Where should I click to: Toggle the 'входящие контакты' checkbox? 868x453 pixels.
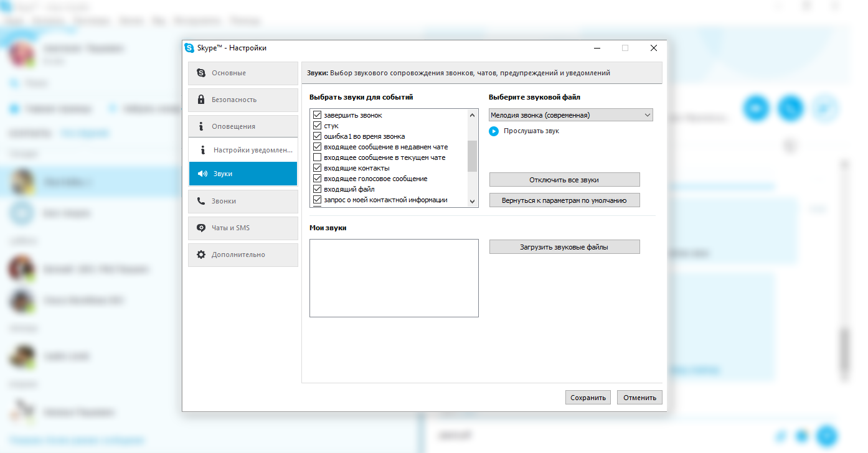pos(317,168)
